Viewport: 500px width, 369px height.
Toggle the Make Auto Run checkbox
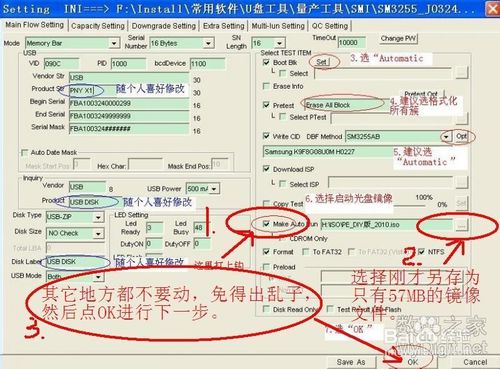click(266, 224)
